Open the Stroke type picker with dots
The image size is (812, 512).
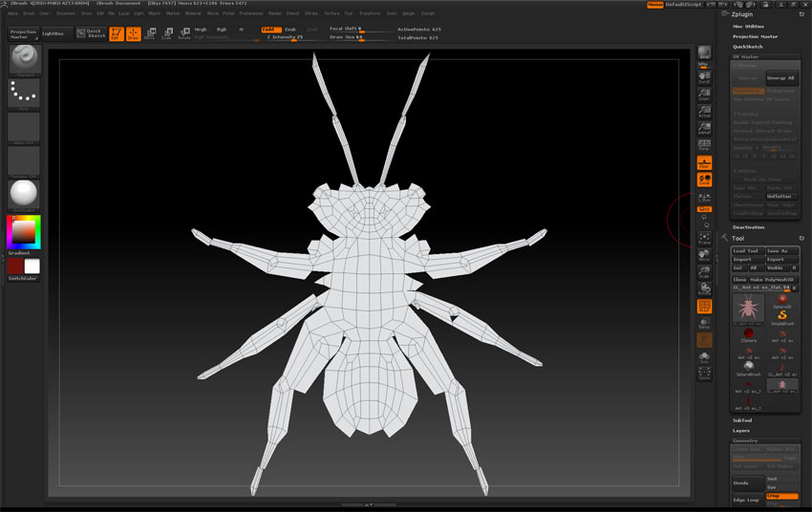coord(24,95)
